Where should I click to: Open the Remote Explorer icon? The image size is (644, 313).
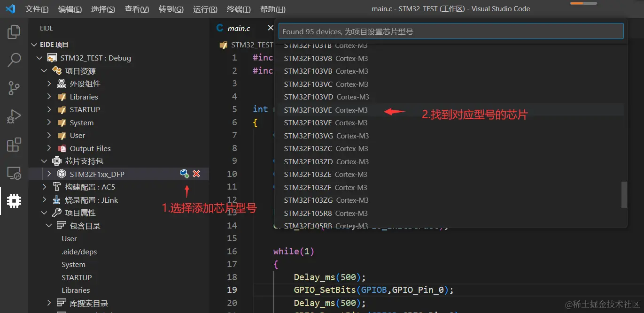(x=14, y=173)
